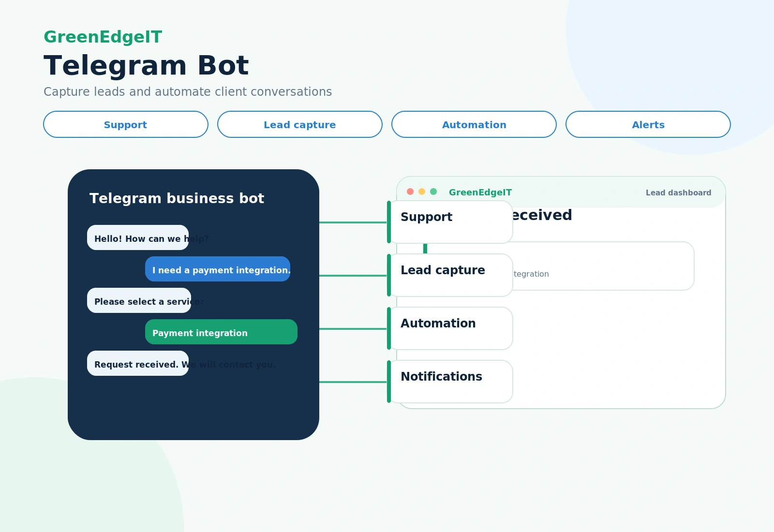
Task: Click the red window dot in dashboard
Action: (x=410, y=192)
